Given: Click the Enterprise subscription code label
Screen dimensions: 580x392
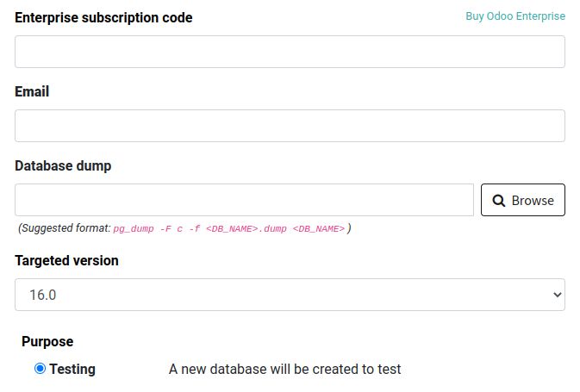Looking at the screenshot, I should [103, 18].
